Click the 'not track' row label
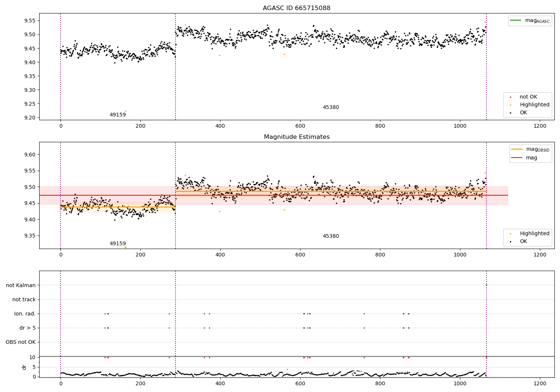Image resolution: width=560 pixels, height=392 pixels. point(24,299)
